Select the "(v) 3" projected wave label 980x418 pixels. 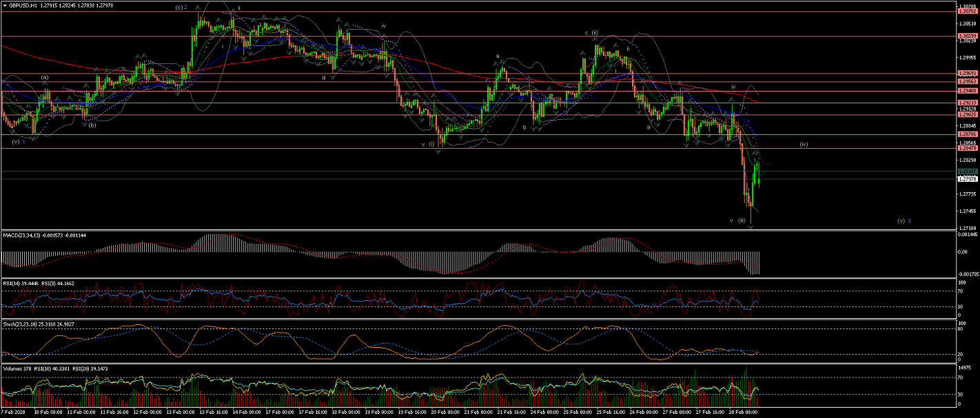(x=904, y=220)
